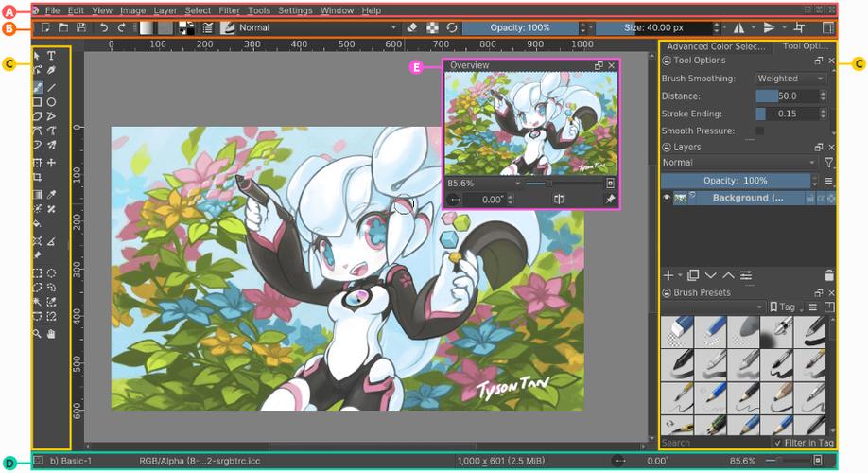Image resolution: width=868 pixels, height=473 pixels.
Task: Toggle lock on Background layer
Action: pyautogui.click(x=811, y=199)
